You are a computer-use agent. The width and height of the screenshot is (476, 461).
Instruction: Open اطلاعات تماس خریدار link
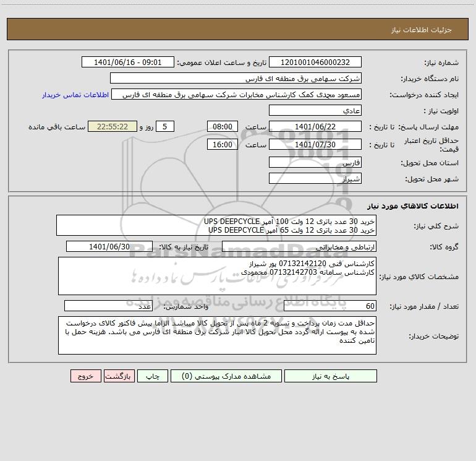(75, 95)
